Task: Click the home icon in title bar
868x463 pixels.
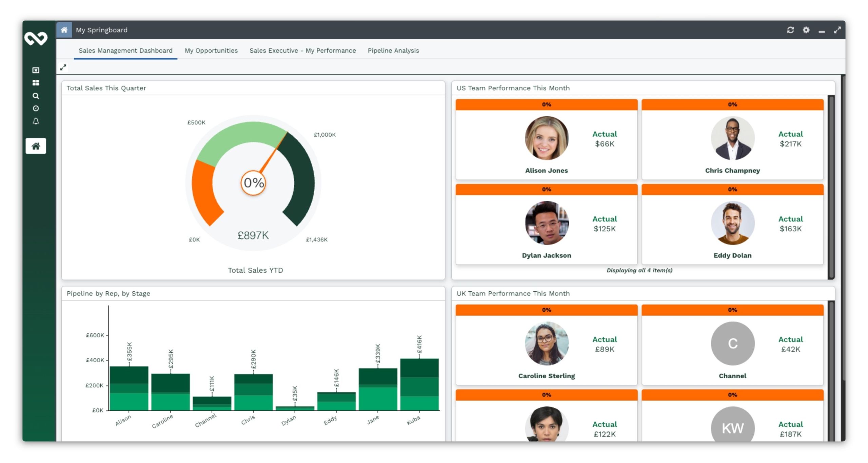Action: click(64, 30)
